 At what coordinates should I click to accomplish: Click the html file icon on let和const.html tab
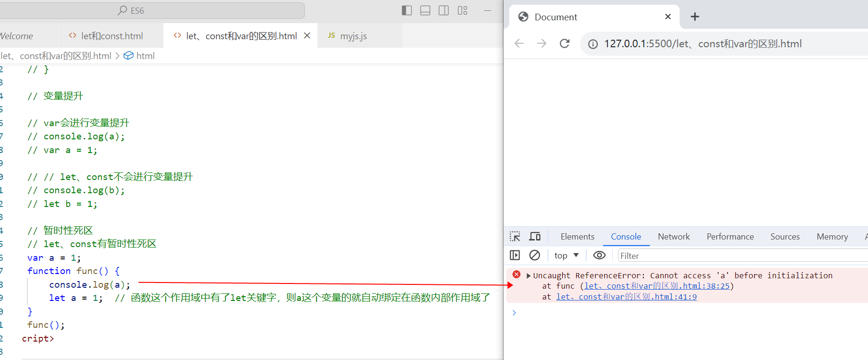pos(72,35)
